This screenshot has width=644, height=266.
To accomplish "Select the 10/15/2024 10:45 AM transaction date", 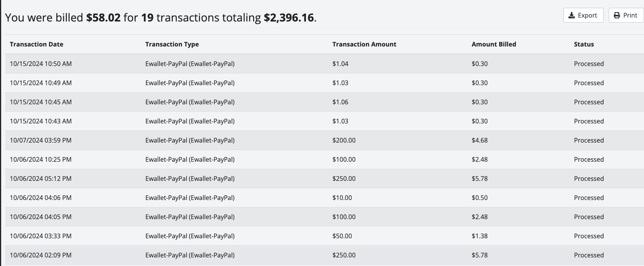I will (x=41, y=102).
